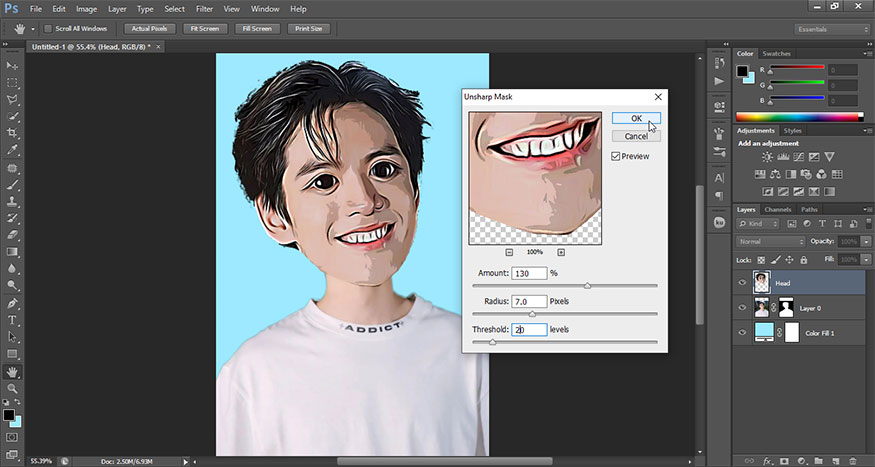875x467 pixels.
Task: Open the layer Kind filter dropdown
Action: pyautogui.click(x=757, y=224)
